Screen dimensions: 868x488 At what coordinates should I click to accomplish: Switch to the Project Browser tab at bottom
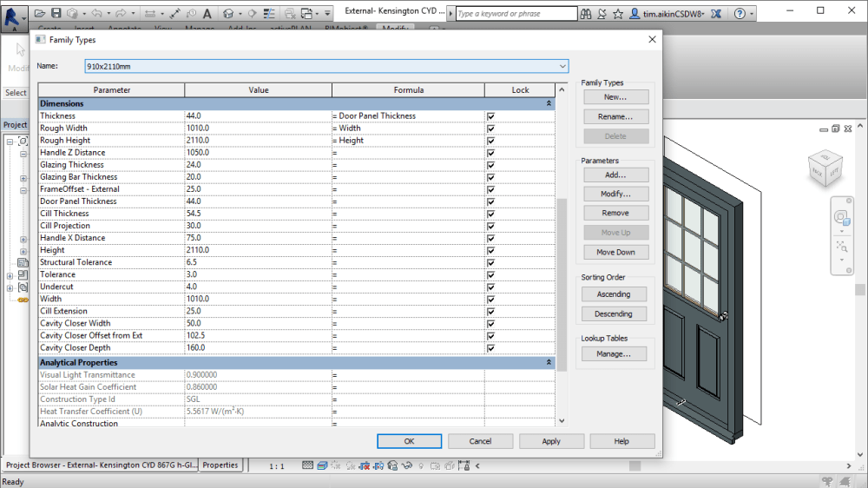tap(101, 465)
